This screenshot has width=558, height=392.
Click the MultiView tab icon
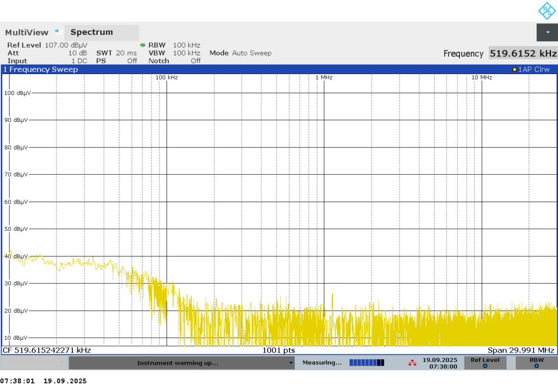coord(58,32)
